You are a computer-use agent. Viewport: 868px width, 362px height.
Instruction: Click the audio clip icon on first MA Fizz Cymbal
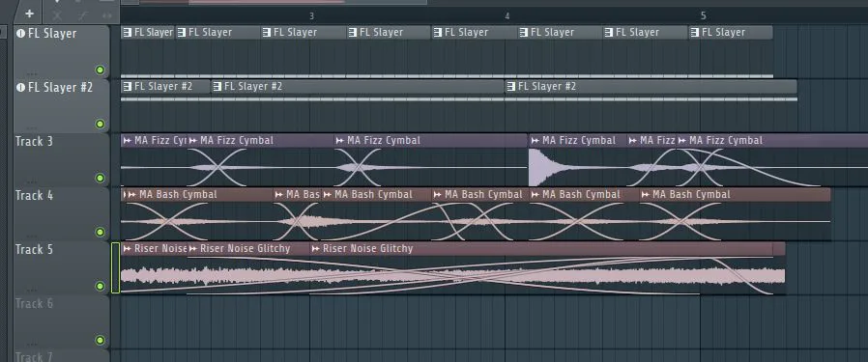[x=128, y=140]
